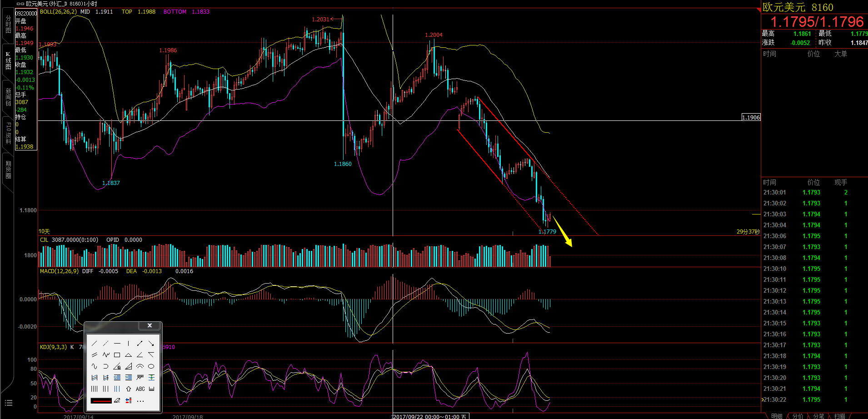Click the 1.1837 low price label
Viewport: 868px width, 419px height.
tap(111, 183)
